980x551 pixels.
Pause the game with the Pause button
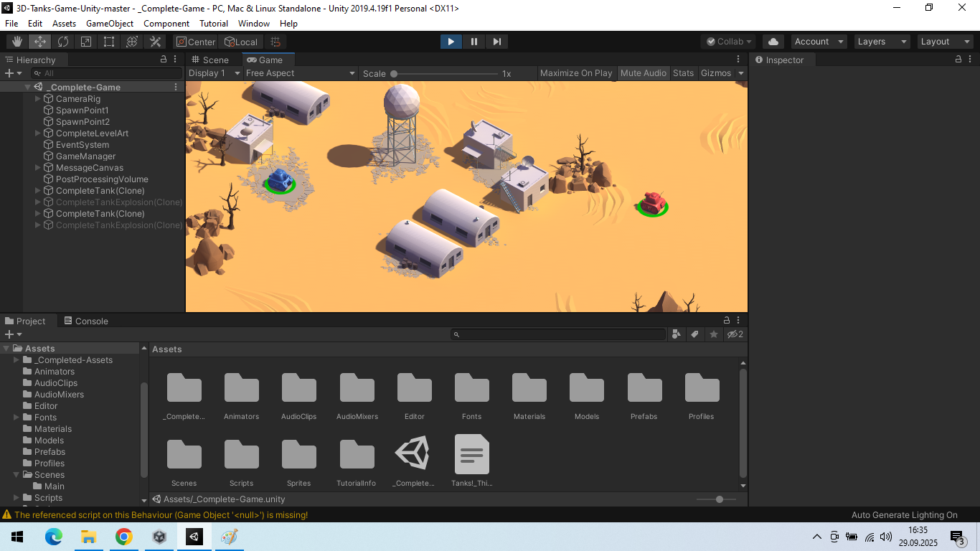coord(473,42)
